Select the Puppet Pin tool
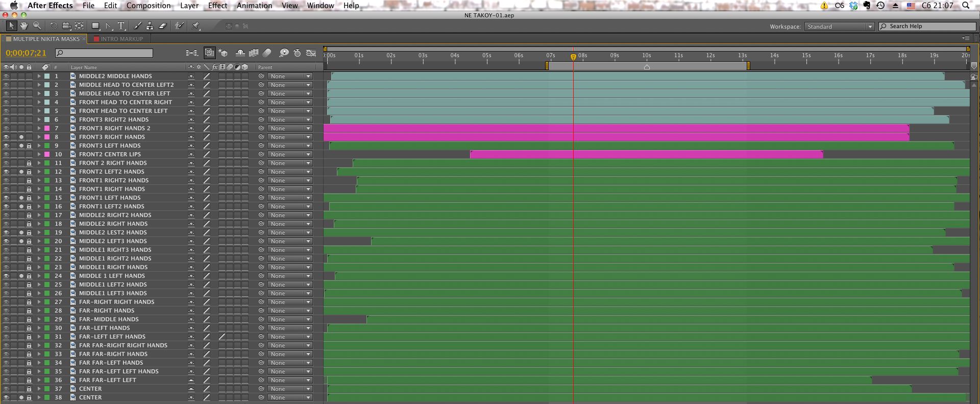980x404 pixels. pyautogui.click(x=196, y=26)
